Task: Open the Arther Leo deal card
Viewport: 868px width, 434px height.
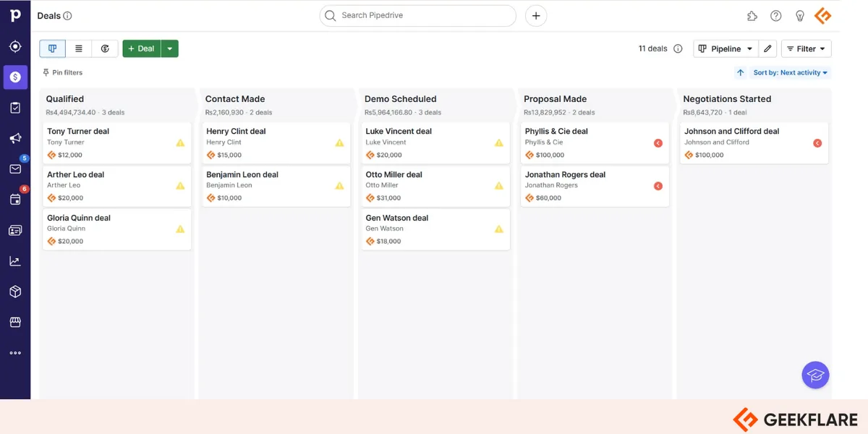Action: (x=116, y=186)
